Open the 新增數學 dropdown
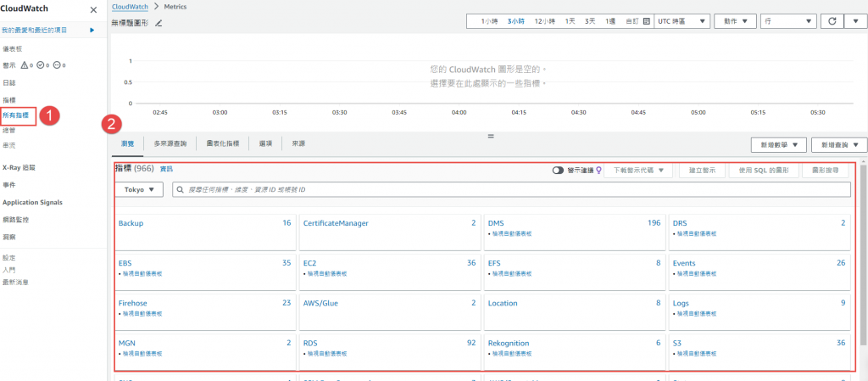 778,144
